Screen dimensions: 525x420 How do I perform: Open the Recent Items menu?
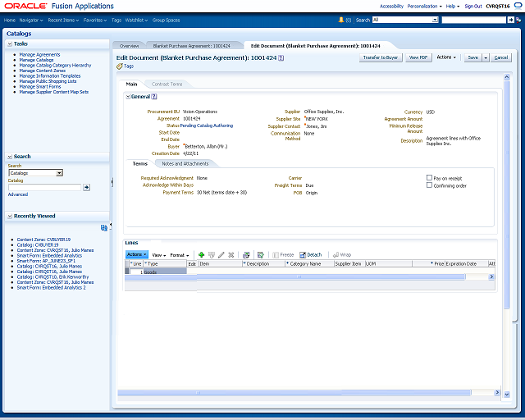pyautogui.click(x=63, y=20)
